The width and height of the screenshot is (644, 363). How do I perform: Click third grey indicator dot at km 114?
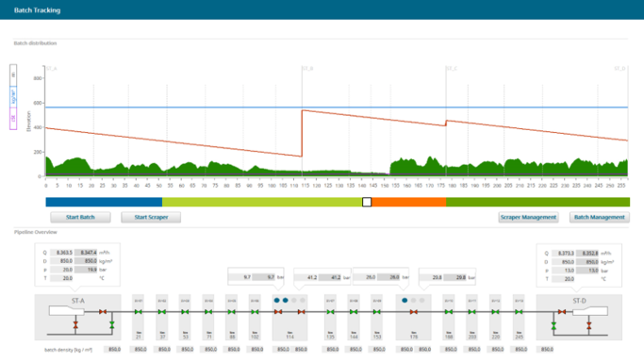(294, 300)
